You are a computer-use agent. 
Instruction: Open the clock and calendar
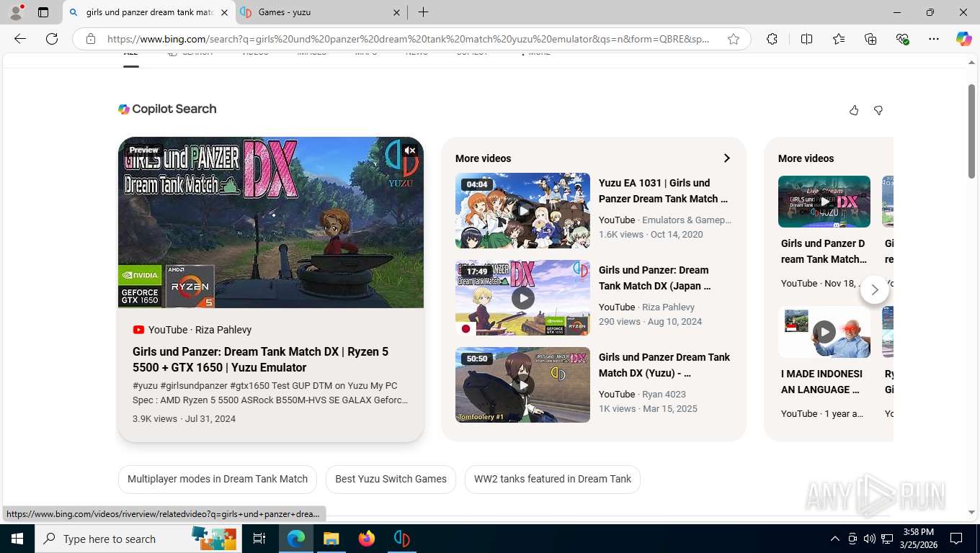[919, 539]
